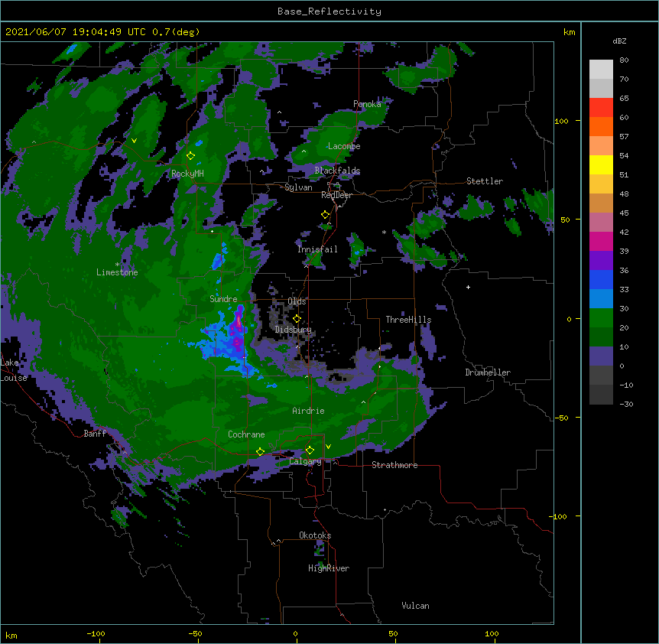Click the RedDeer city label
The image size is (659, 644).
click(x=336, y=195)
